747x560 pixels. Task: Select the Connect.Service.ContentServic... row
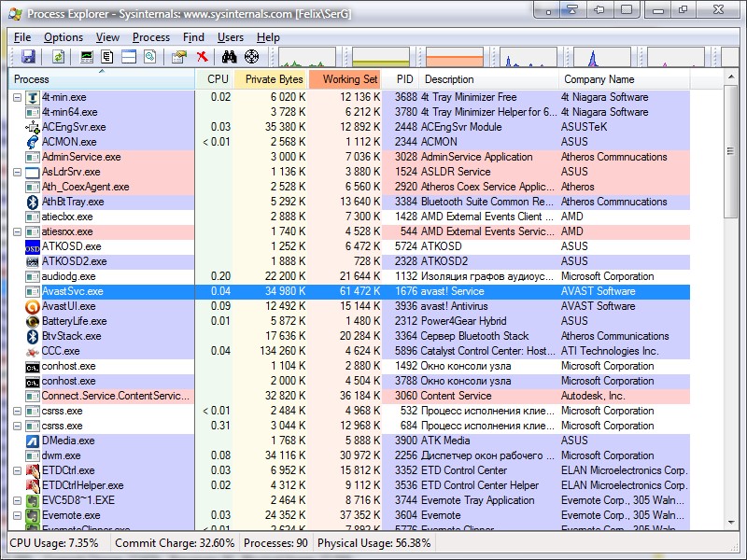pyautogui.click(x=349, y=396)
